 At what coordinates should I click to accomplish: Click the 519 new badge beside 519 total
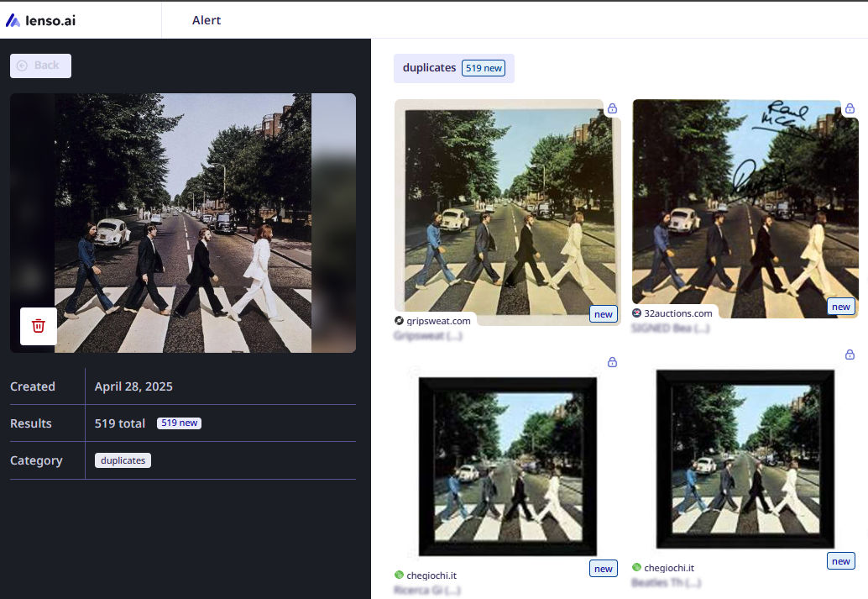pyautogui.click(x=179, y=423)
